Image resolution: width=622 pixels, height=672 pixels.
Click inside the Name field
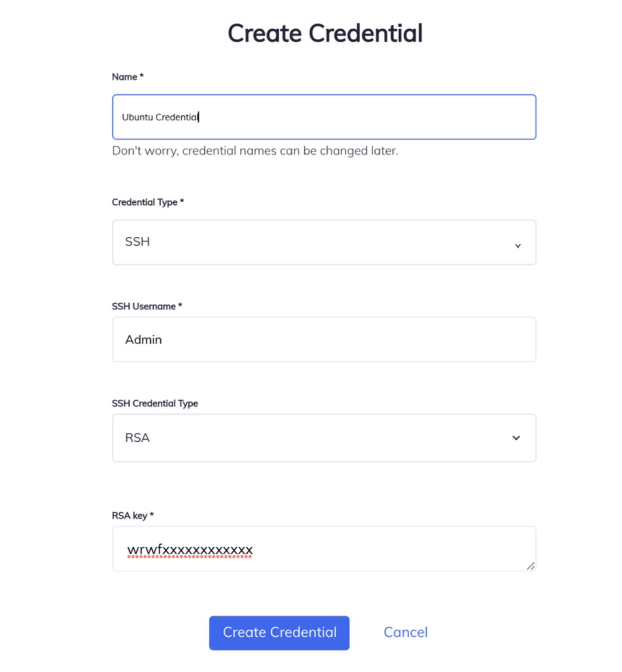(323, 117)
